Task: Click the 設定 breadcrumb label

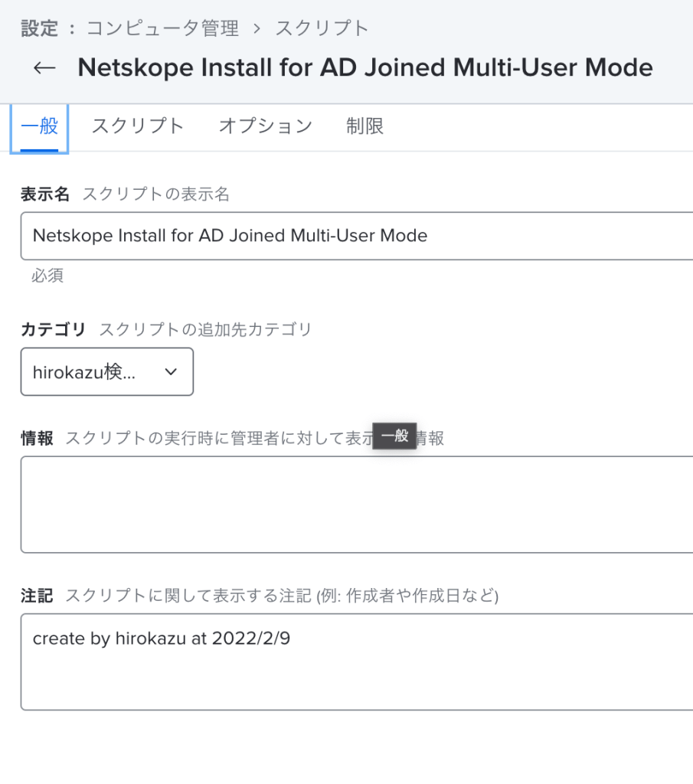Action: point(40,28)
